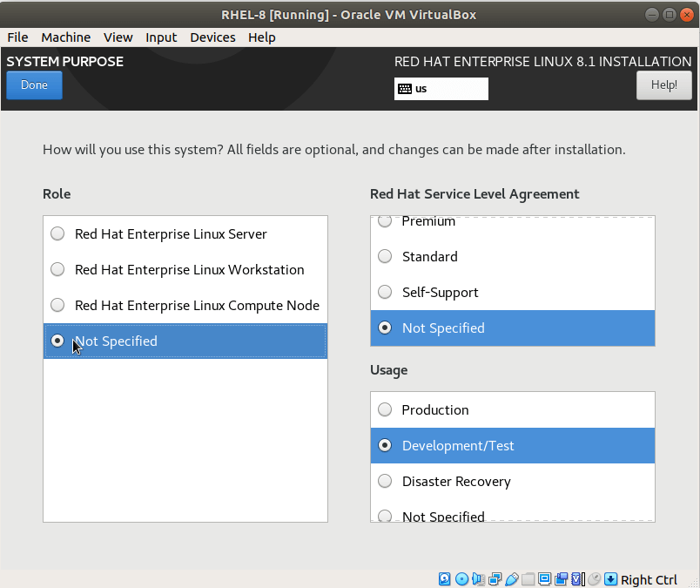
Task: Click the USB devices status icon
Action: pyautogui.click(x=511, y=579)
